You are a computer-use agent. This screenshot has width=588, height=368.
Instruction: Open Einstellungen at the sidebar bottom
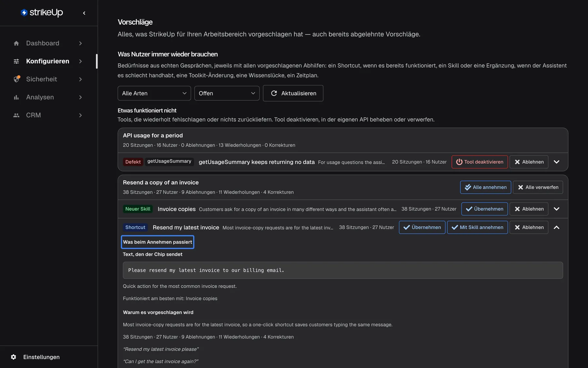tap(41, 357)
